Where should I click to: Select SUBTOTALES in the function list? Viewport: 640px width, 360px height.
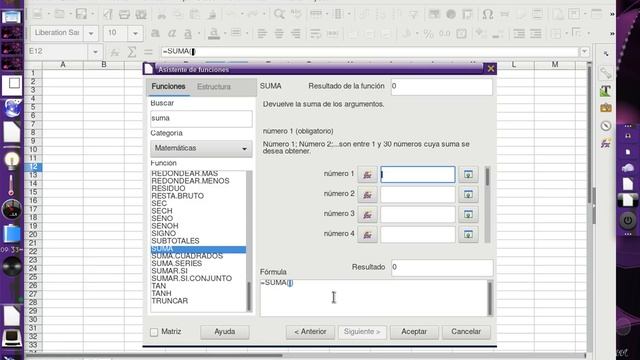175,241
